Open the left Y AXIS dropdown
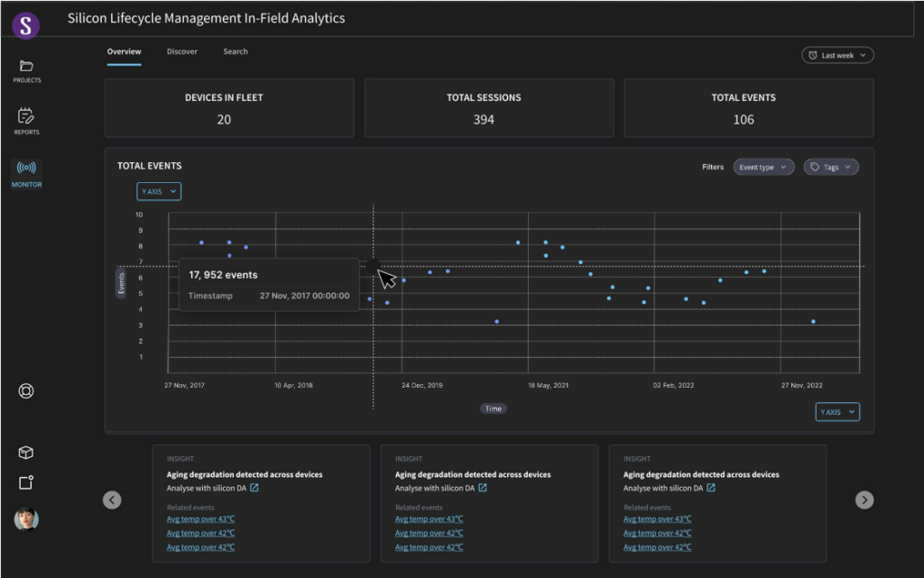The width and height of the screenshot is (924, 578). tap(158, 191)
